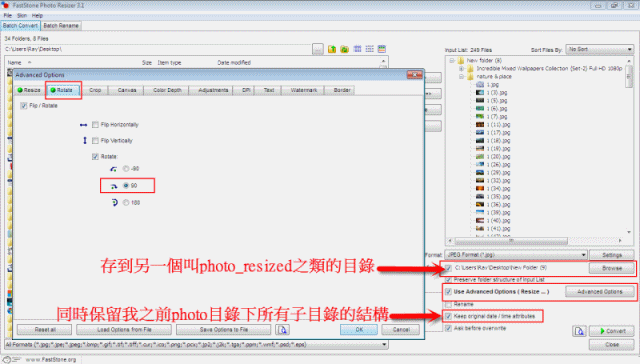
Task: Click the nature & place folder icon
Action: [471, 76]
